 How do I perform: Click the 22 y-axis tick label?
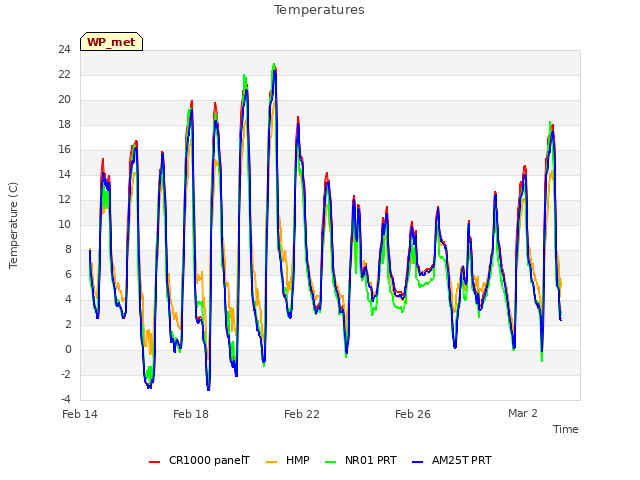[x=64, y=74]
